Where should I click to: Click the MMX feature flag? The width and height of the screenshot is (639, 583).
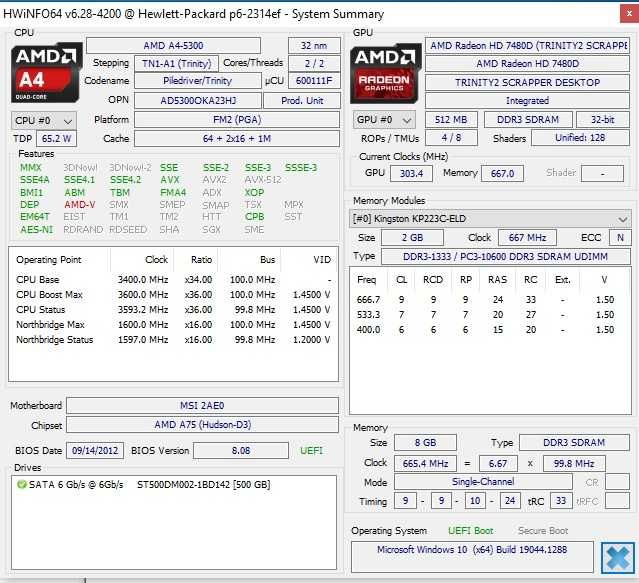click(31, 168)
